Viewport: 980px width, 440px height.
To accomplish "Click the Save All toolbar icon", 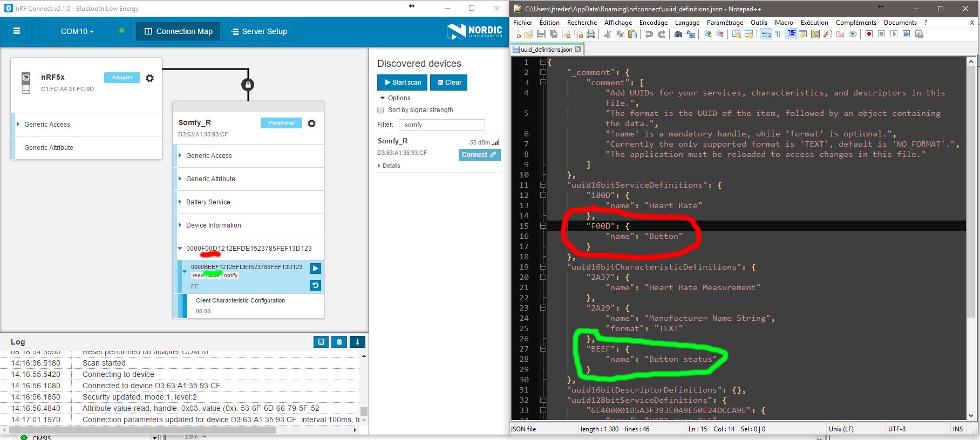I will point(554,34).
